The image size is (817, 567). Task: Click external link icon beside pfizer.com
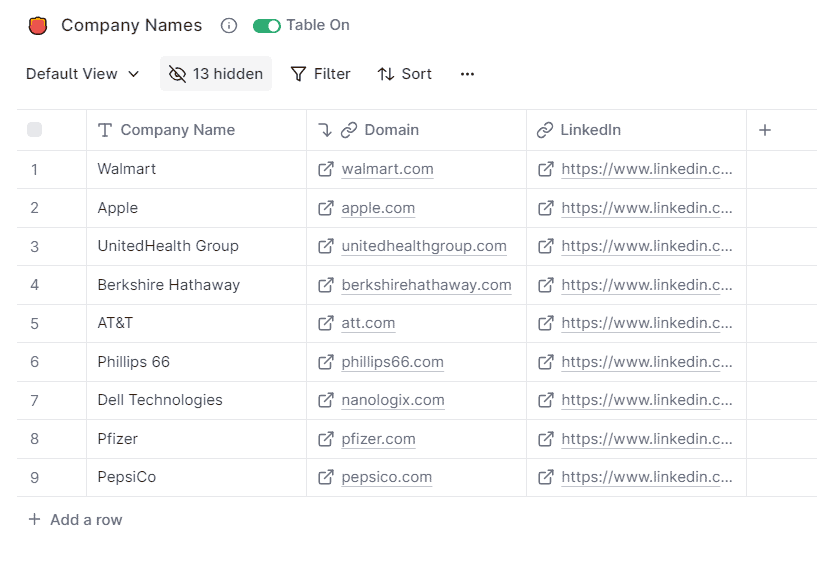coord(326,439)
